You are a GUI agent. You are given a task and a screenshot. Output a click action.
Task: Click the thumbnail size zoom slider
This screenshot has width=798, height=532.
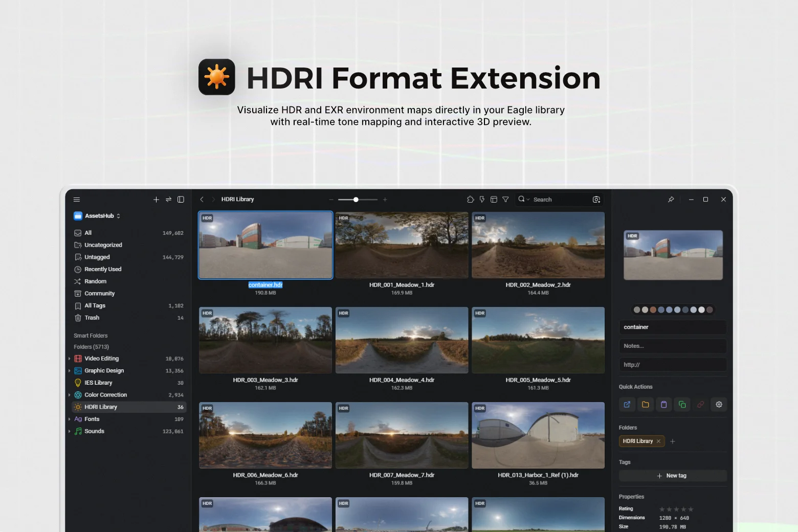[358, 199]
